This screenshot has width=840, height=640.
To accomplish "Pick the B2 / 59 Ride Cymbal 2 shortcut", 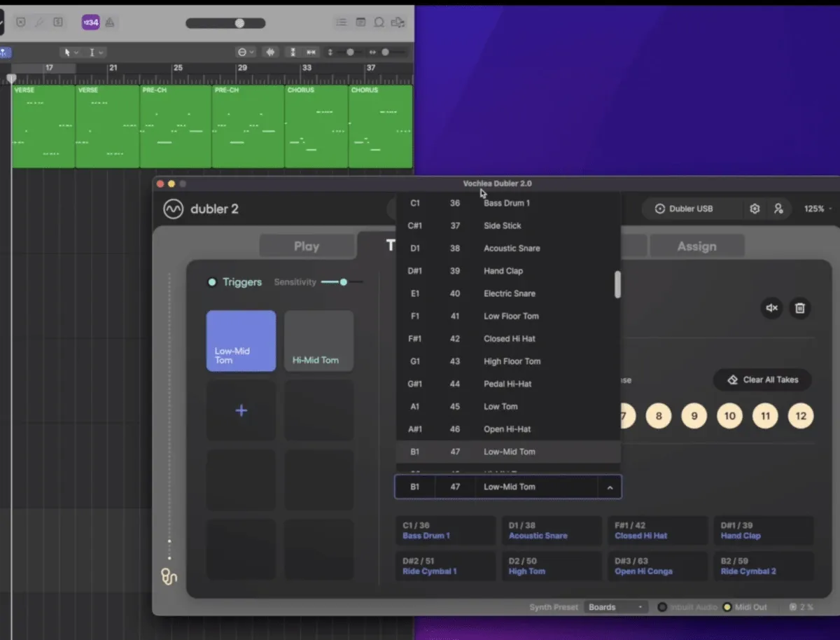I will pos(764,566).
